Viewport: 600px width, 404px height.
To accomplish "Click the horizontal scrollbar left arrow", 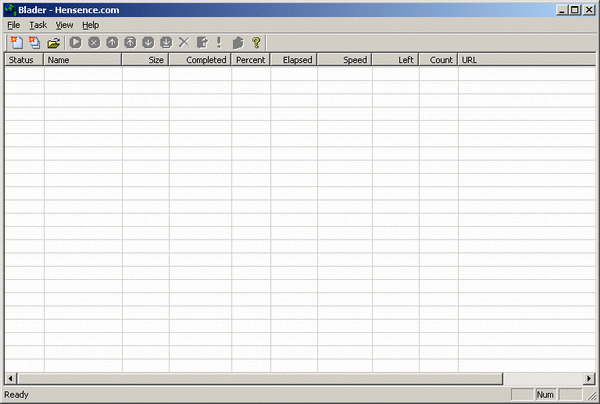I will [x=10, y=378].
